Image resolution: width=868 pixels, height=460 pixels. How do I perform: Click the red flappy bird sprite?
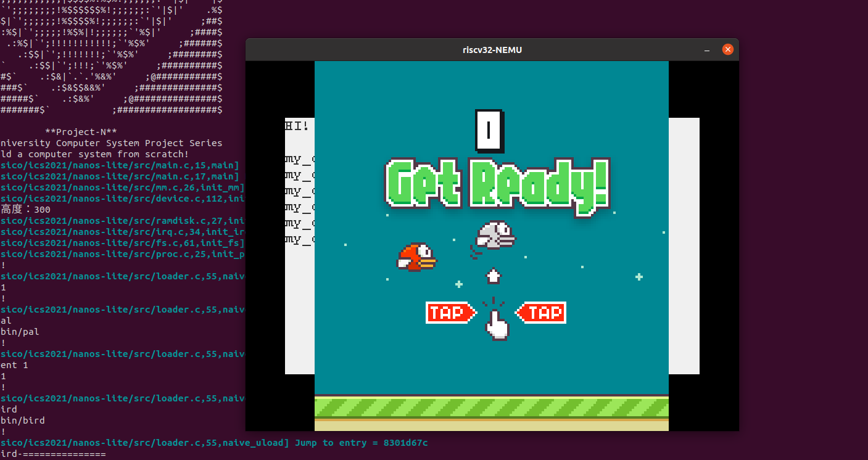(416, 257)
